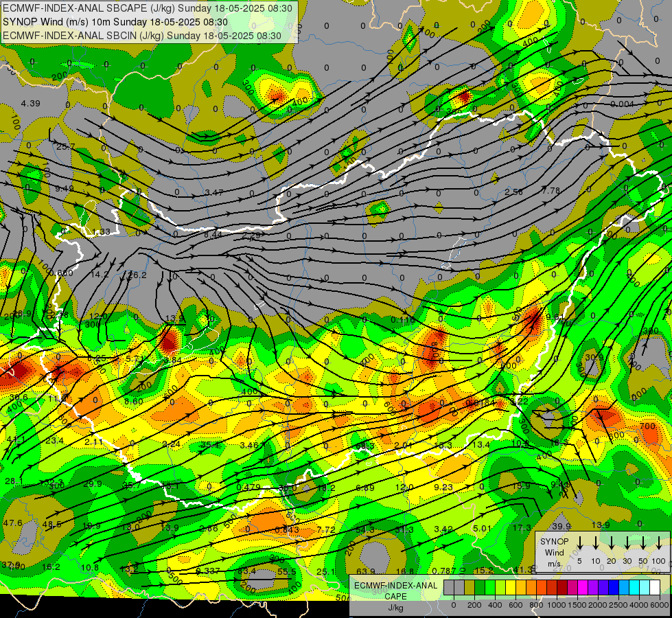Click the 35.4 value on the map
This screenshot has width=672, height=618.
(210, 444)
